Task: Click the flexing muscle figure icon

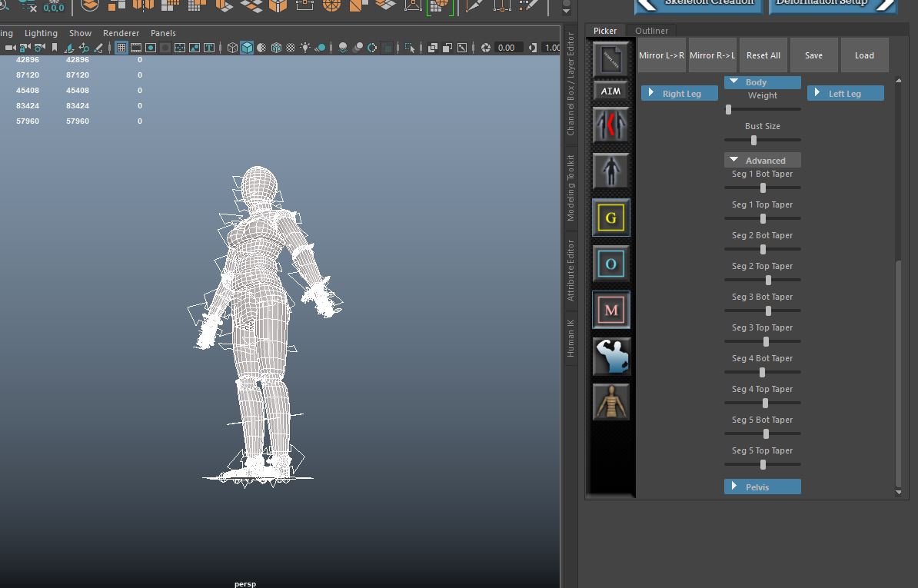Action: [611, 356]
